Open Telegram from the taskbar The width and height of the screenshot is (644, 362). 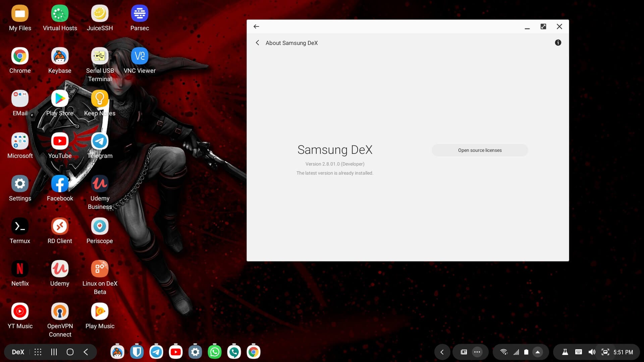156,352
